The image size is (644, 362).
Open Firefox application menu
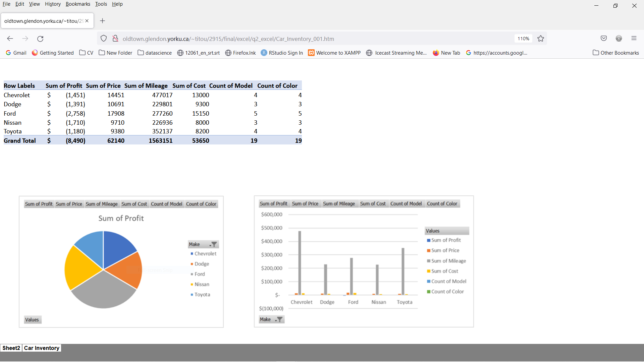point(634,38)
